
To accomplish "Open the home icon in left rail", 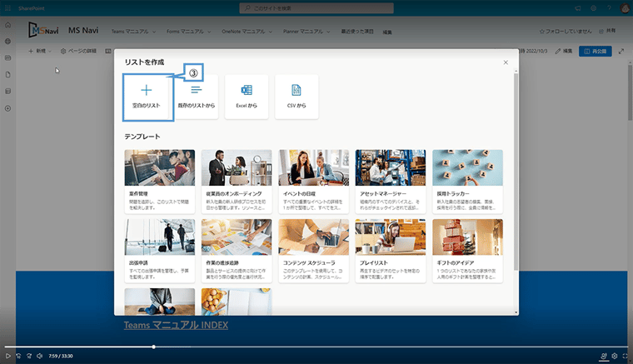I will [x=7, y=25].
